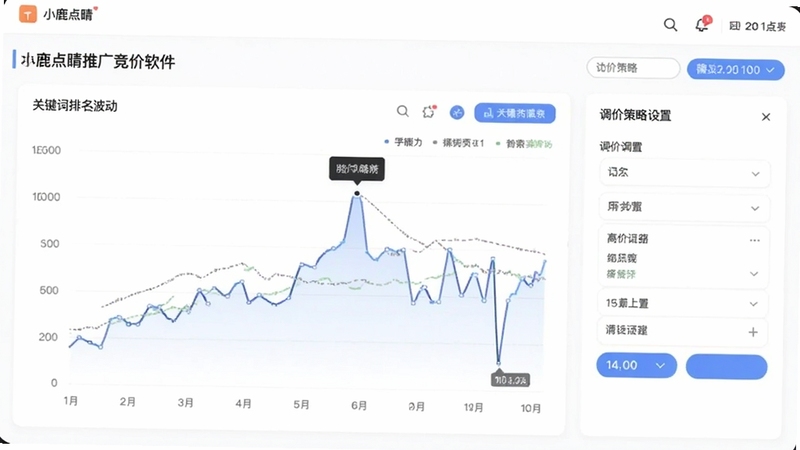The width and height of the screenshot is (800, 450).
Task: Toggle the gray-dot legend series
Action: pyautogui.click(x=458, y=143)
